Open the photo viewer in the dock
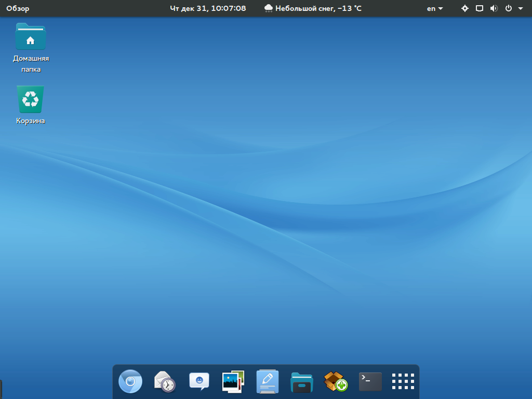Image resolution: width=532 pixels, height=399 pixels. coord(233,382)
